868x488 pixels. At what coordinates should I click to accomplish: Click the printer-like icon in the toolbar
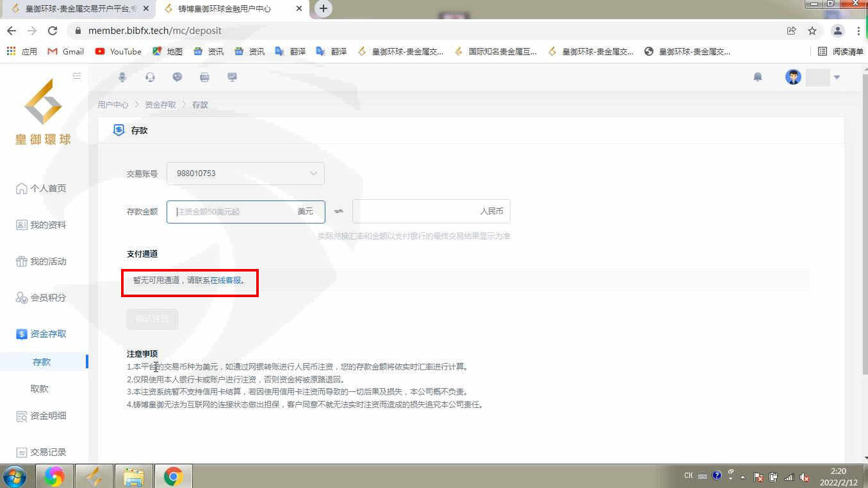(204, 77)
